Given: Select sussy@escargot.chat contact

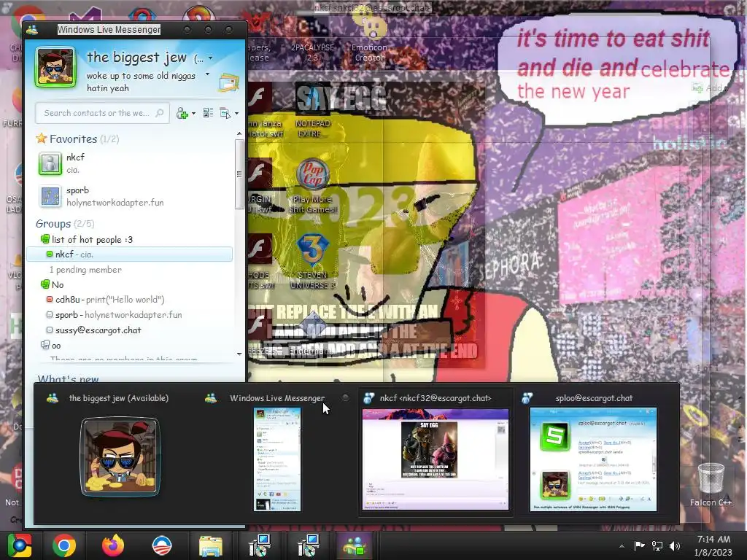Looking at the screenshot, I should click(93, 330).
